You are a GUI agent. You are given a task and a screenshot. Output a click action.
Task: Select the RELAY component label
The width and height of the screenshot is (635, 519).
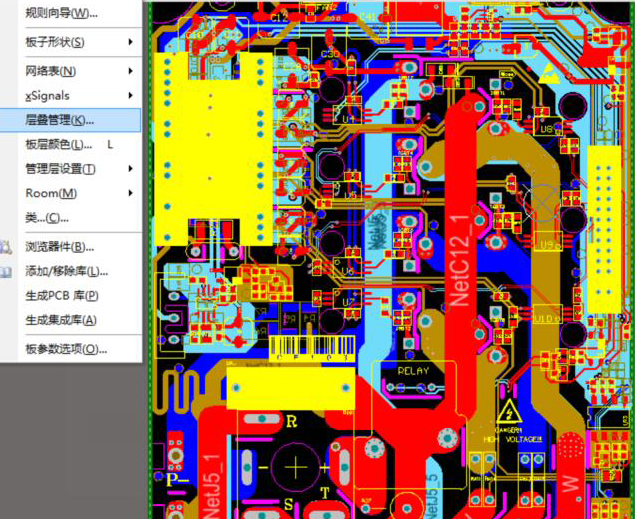(x=412, y=370)
